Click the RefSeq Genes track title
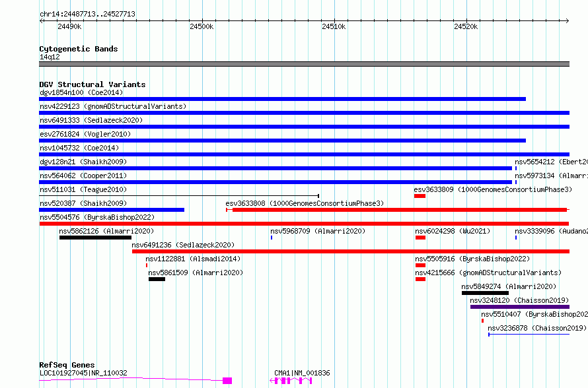This screenshot has height=388, width=588. pos(67,365)
